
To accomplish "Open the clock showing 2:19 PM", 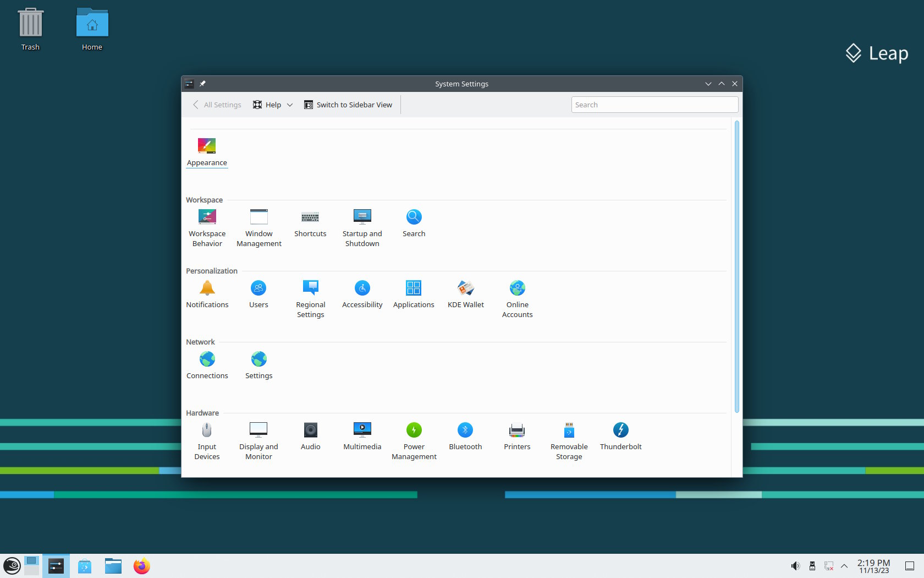I will [873, 566].
